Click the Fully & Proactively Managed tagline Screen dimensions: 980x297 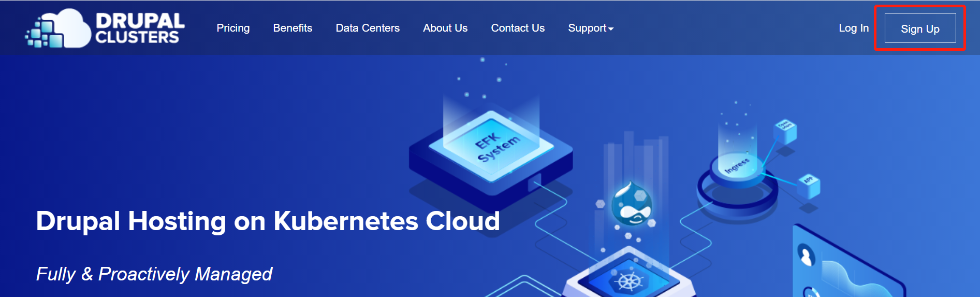point(154,274)
